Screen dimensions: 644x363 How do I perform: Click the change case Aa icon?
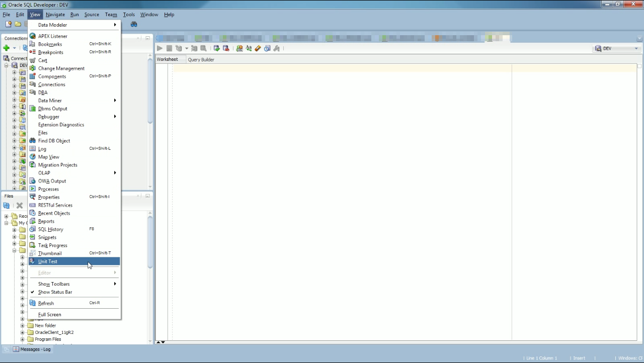click(x=249, y=48)
